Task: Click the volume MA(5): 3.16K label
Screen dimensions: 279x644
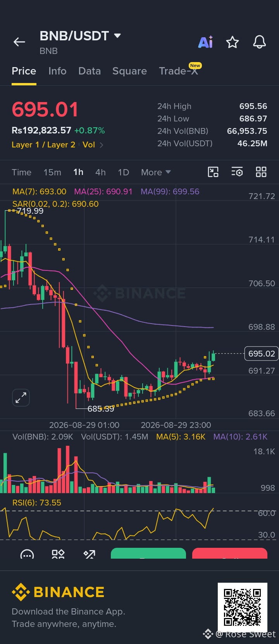Action: [x=181, y=437]
